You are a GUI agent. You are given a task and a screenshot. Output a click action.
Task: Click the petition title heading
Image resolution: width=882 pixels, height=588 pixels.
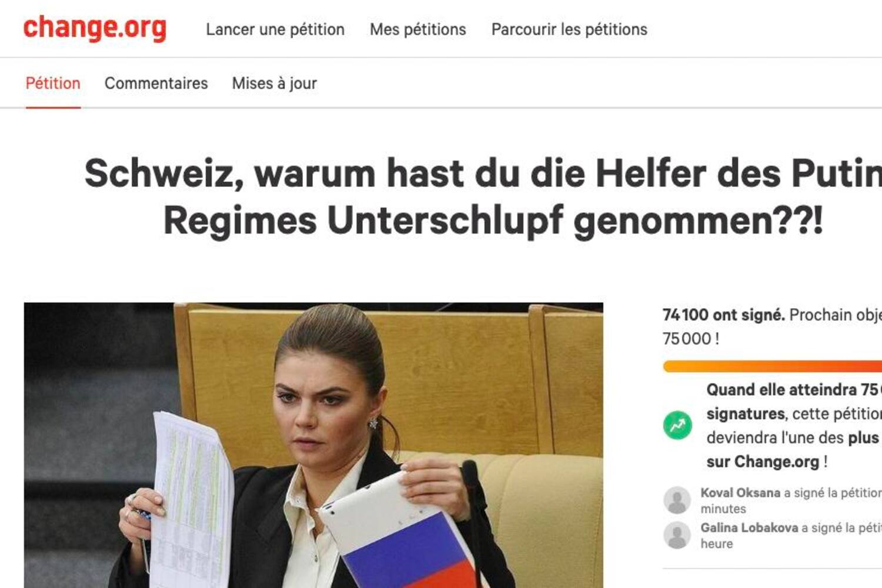(x=483, y=197)
